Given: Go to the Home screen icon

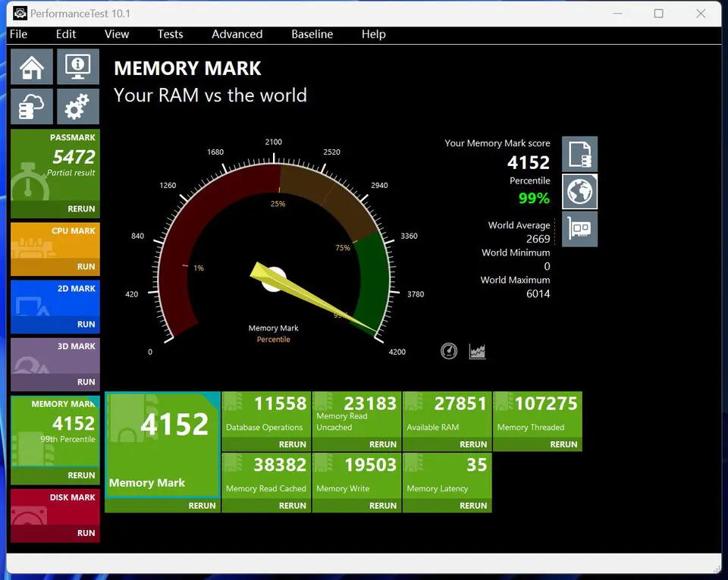Looking at the screenshot, I should (32, 67).
